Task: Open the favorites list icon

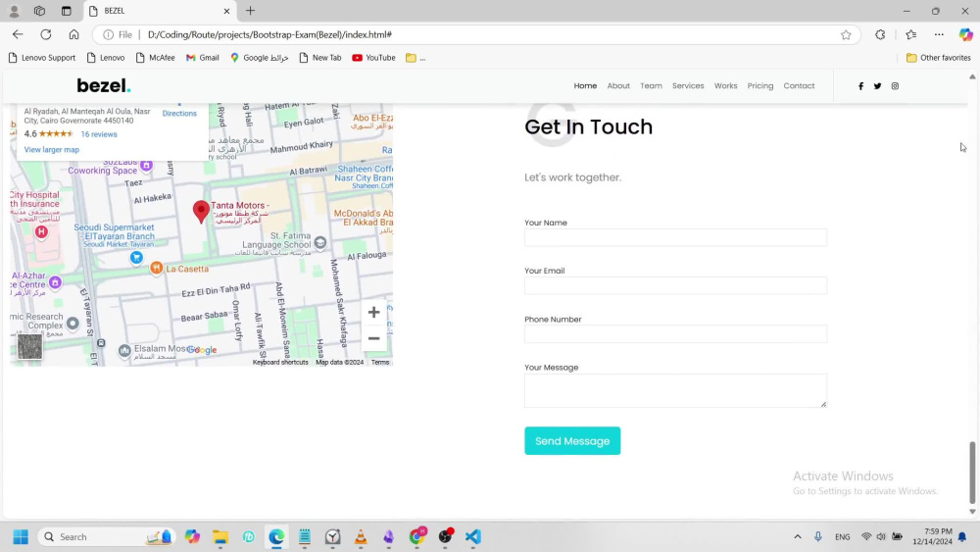Action: click(x=911, y=34)
